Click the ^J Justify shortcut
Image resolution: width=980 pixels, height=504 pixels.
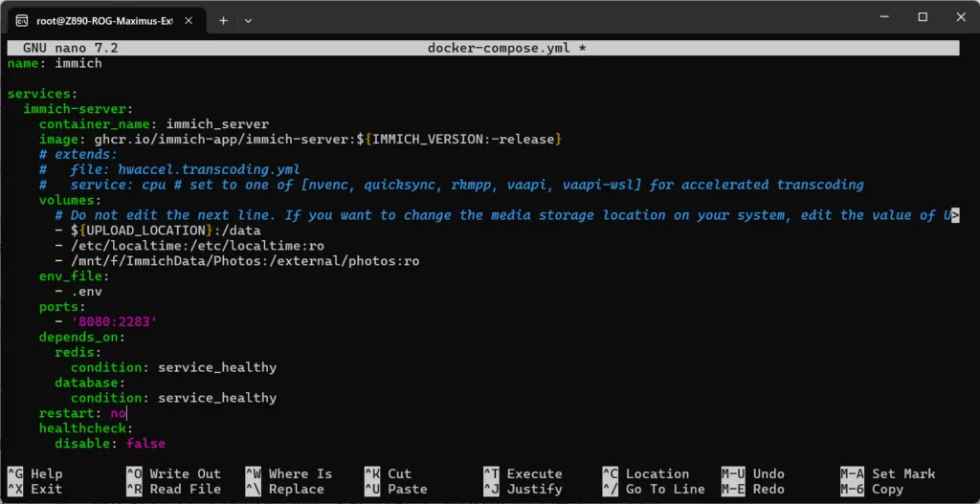coord(523,489)
